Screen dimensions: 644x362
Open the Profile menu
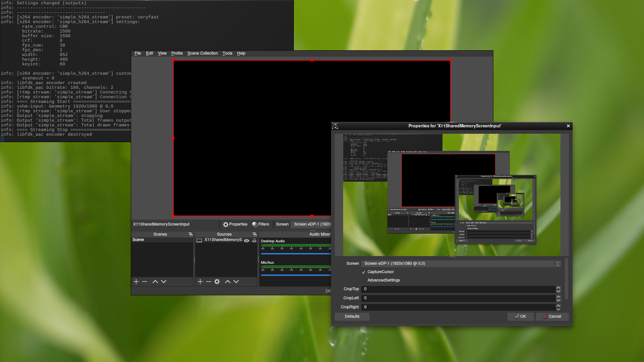177,53
